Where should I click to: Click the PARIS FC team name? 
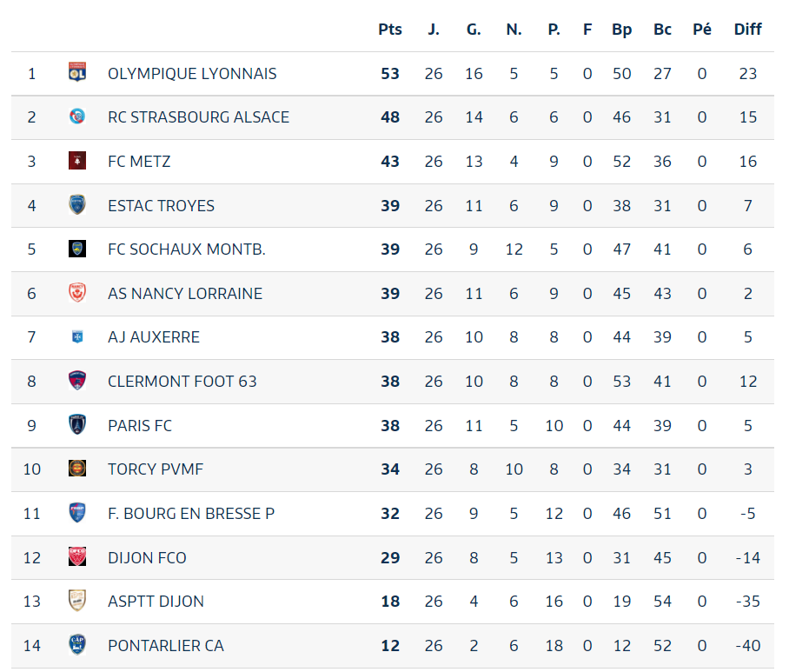140,425
